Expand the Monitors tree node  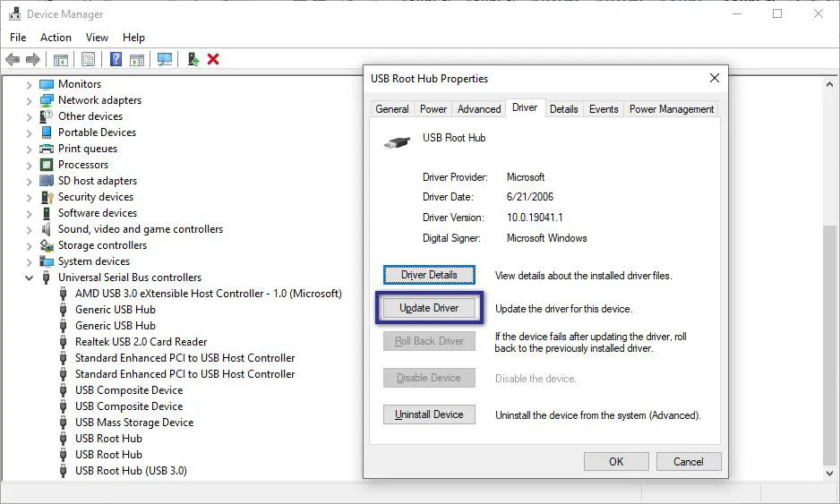[29, 85]
